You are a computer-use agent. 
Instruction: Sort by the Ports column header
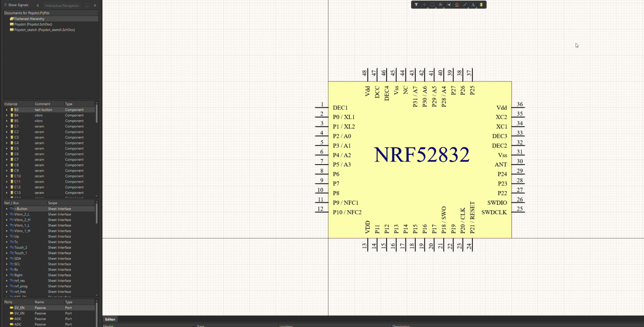[19, 302]
